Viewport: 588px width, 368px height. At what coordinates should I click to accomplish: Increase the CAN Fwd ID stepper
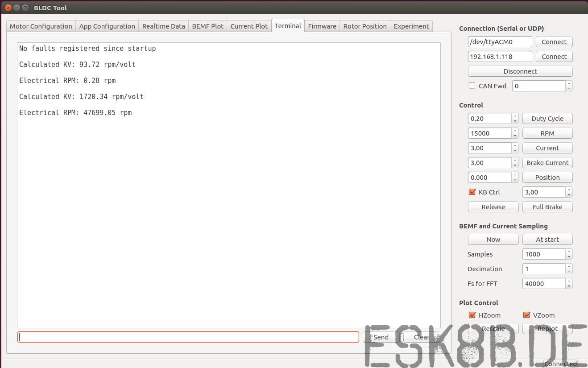[569, 83]
